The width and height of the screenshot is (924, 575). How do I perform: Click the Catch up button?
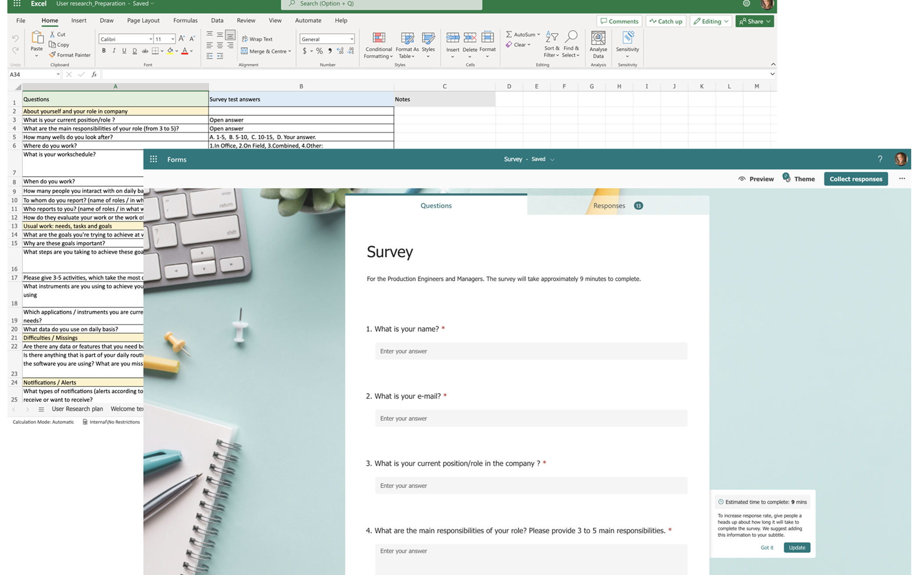[666, 21]
